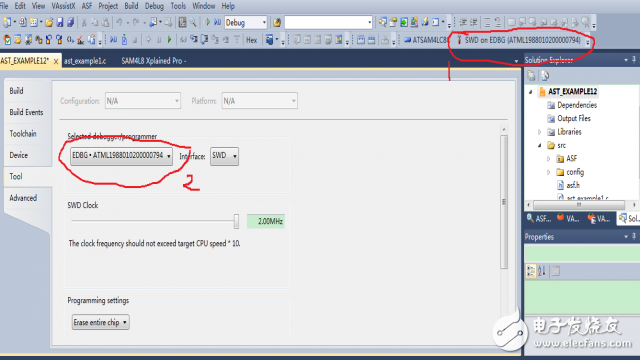Click the Cut scissors icon
This screenshot has width=640, height=360.
pos(84,22)
